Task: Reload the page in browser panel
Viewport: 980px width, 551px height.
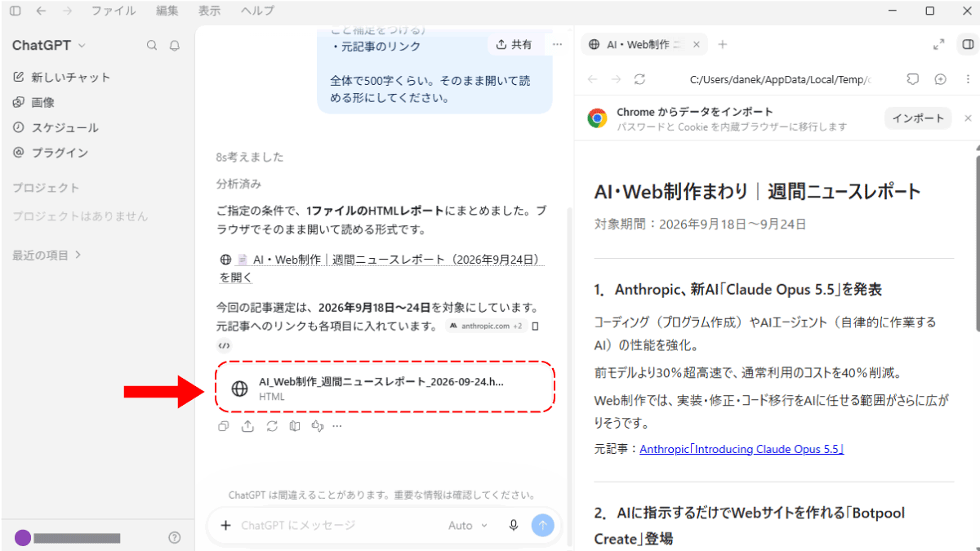Action: pos(639,79)
